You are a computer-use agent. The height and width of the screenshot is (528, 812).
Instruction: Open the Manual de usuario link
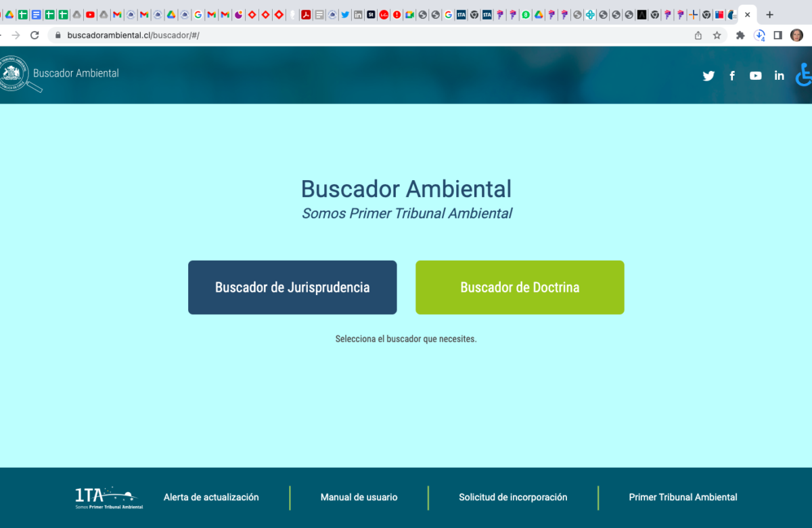(359, 498)
